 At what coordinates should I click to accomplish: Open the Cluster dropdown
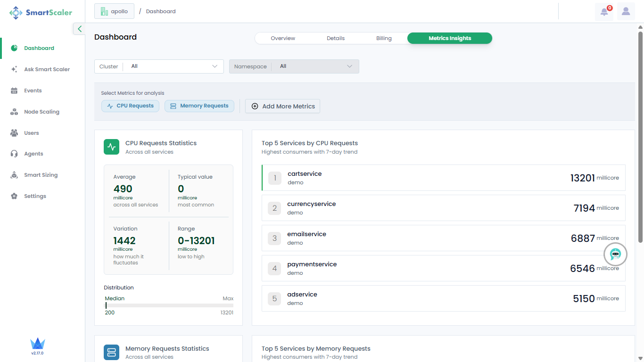coord(159,66)
